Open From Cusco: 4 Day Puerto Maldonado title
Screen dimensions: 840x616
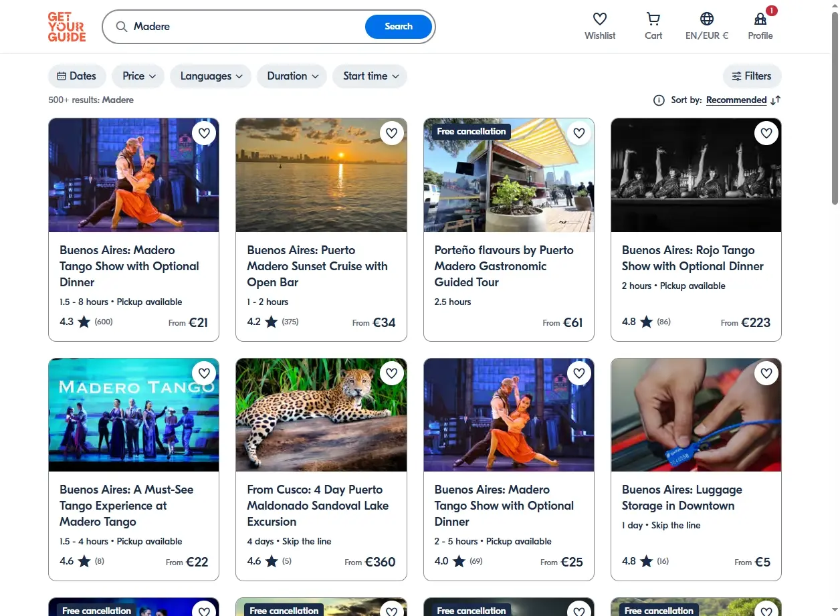318,506
